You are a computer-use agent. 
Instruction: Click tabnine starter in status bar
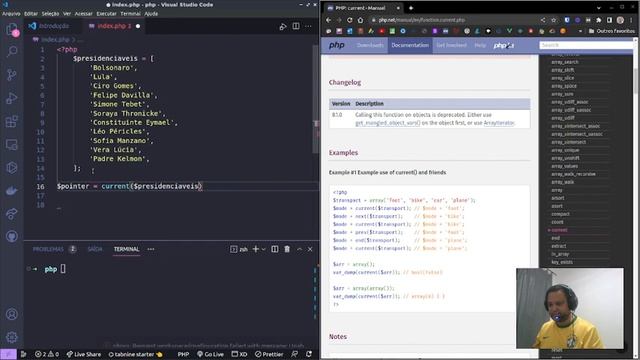[136, 354]
